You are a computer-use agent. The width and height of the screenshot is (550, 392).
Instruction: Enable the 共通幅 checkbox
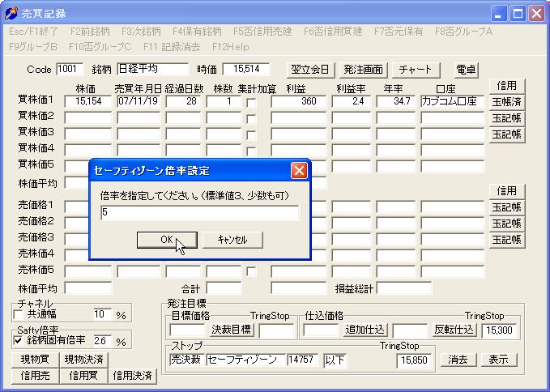(x=19, y=314)
